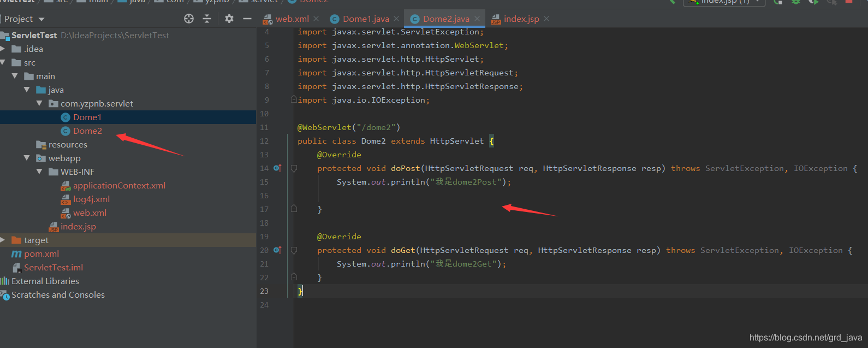The image size is (868, 348).
Task: Click the doGet method name
Action: 403,250
